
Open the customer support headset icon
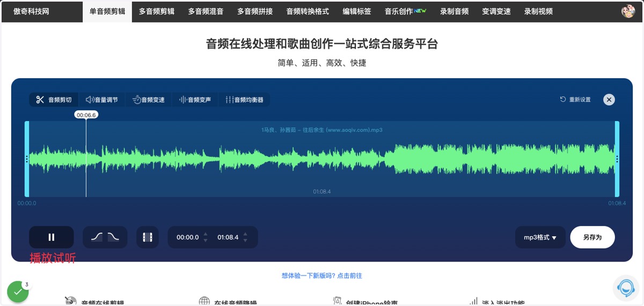626,288
